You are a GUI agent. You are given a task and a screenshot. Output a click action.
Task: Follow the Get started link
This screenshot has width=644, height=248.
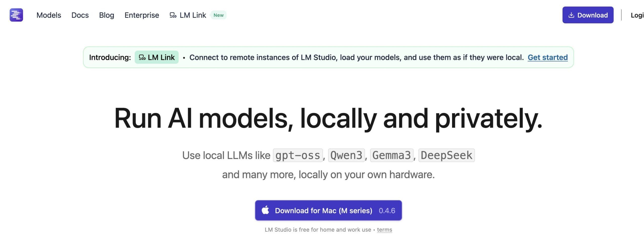[548, 57]
